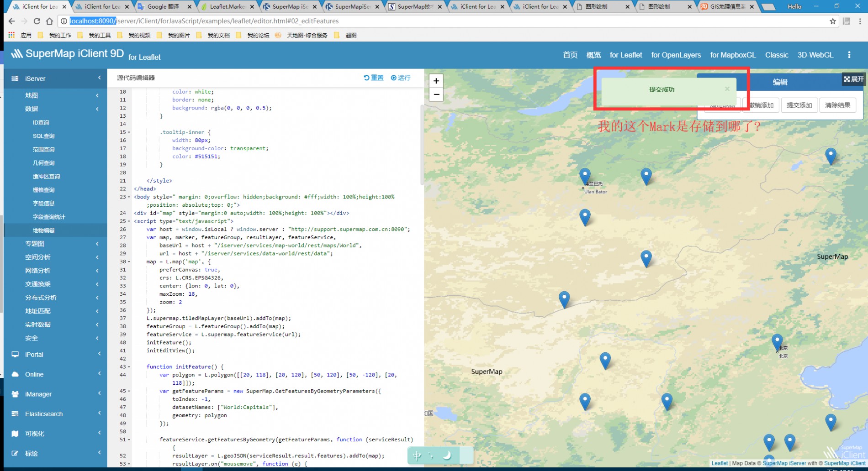Open the iManager section users icon
Image resolution: width=868 pixels, height=471 pixels.
click(15, 394)
